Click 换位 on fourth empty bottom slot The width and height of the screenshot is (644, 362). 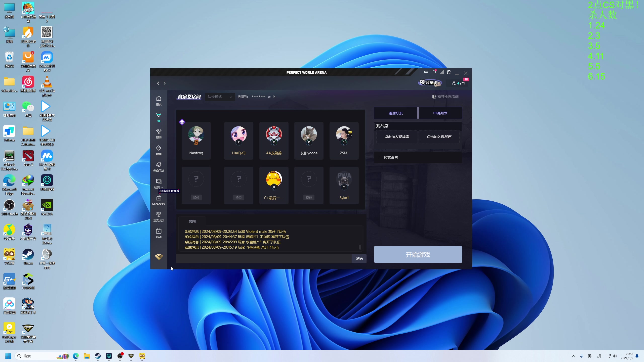coord(309,197)
